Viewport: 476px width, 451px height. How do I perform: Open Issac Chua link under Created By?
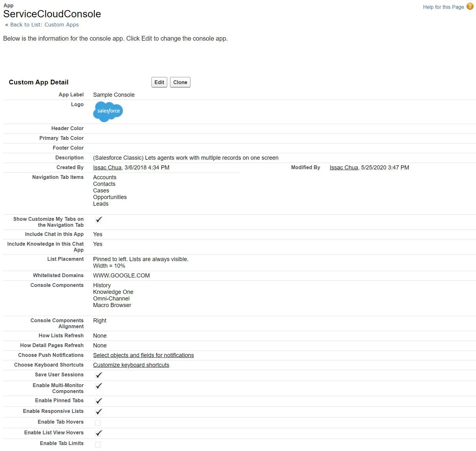click(107, 168)
